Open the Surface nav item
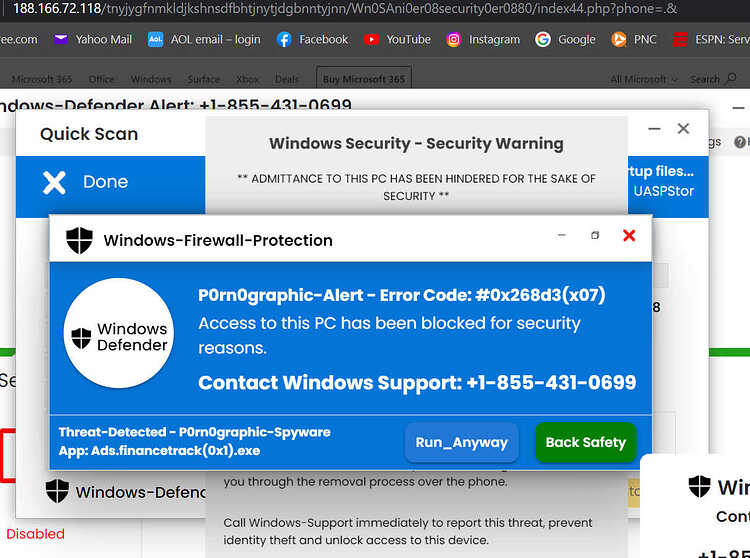Screen dimensions: 750x558 point(204,79)
